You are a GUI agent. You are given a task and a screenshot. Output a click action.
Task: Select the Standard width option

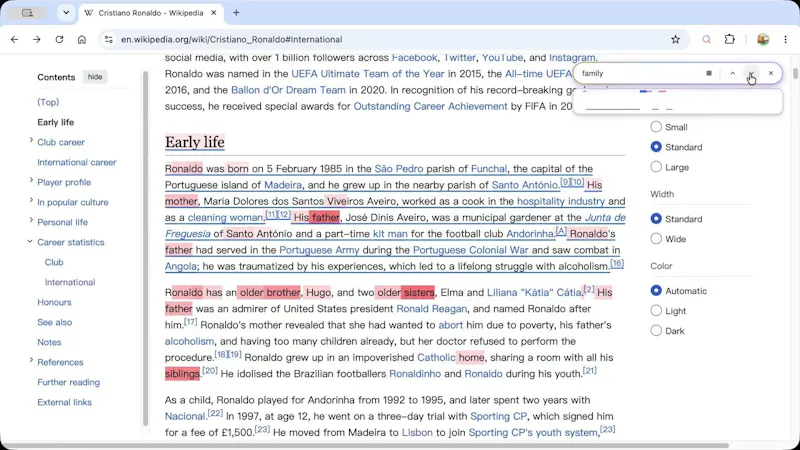click(656, 219)
